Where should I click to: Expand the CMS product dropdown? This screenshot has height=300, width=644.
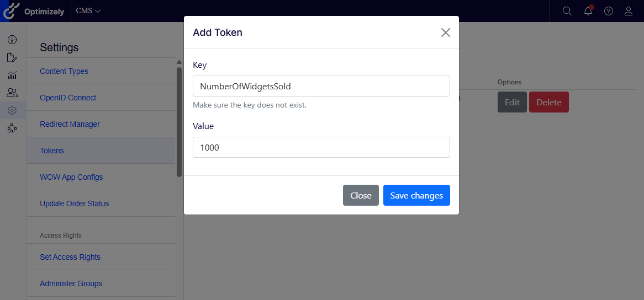pyautogui.click(x=88, y=11)
